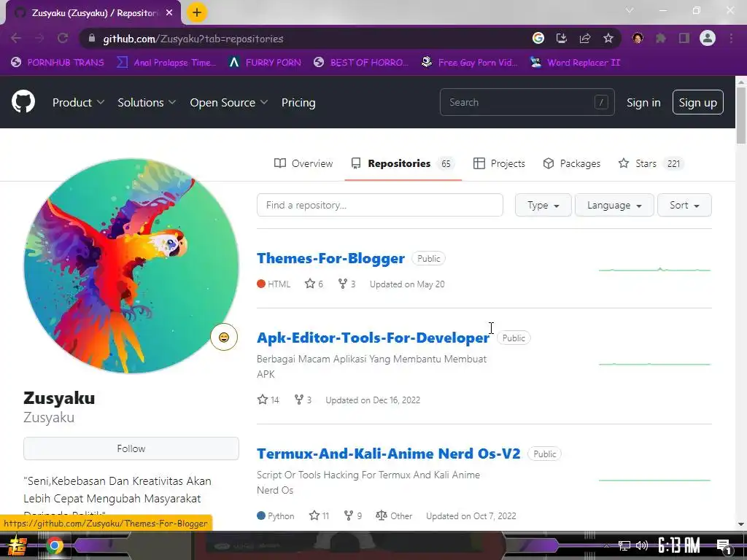The height and width of the screenshot is (560, 747).
Task: Click the 14 stars of Apk-Editor-Tools-For-Developer
Action: click(x=268, y=400)
